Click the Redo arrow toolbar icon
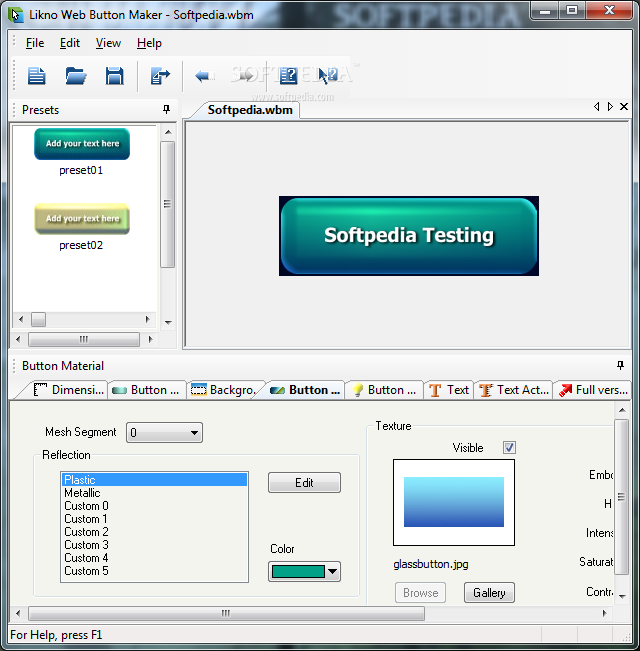The image size is (640, 651). click(x=244, y=75)
